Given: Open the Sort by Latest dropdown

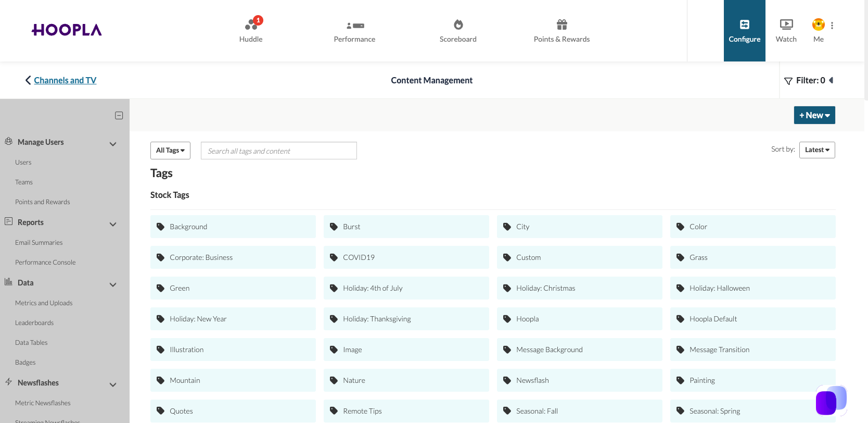Looking at the screenshot, I should pos(817,150).
